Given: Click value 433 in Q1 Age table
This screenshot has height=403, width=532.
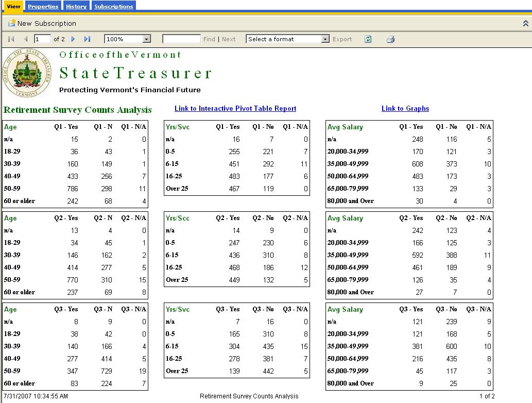Looking at the screenshot, I should (72, 176).
